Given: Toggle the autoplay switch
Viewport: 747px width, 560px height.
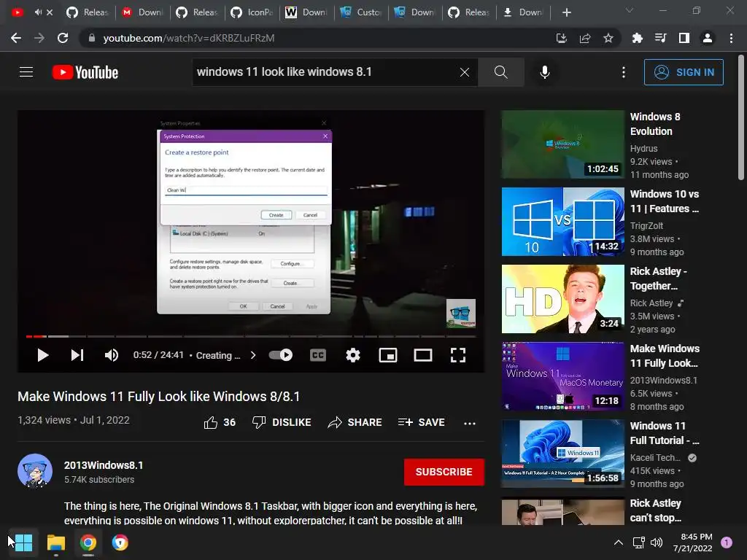Looking at the screenshot, I should pos(281,355).
